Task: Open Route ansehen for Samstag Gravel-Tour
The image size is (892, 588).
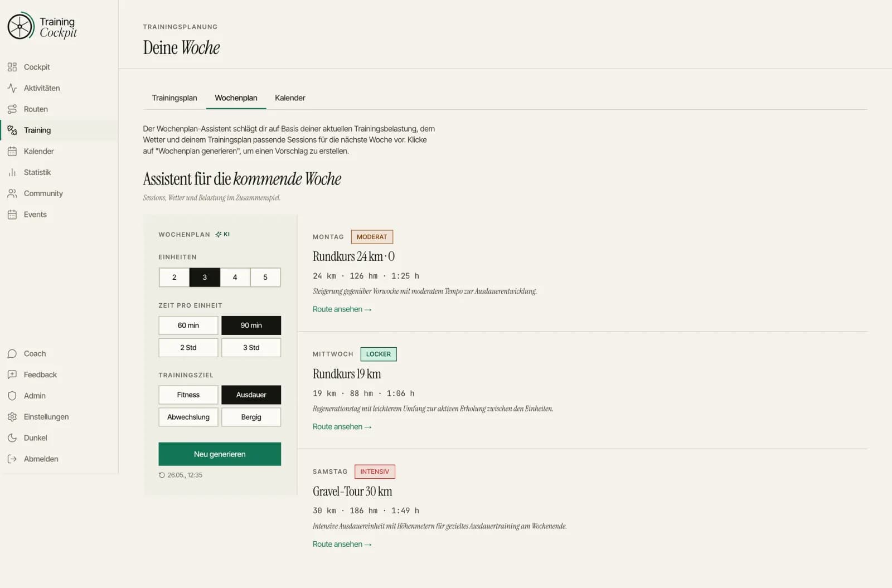Action: [342, 545]
